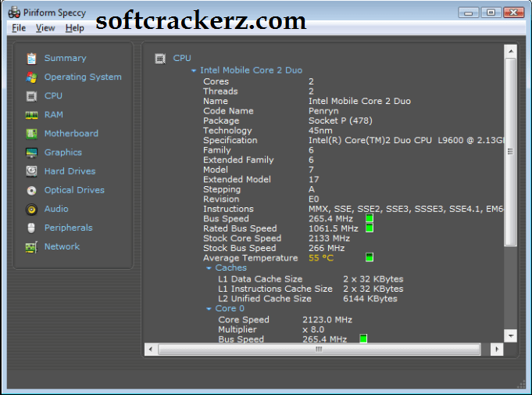
Task: Click the Motherboard icon in sidebar
Action: pos(31,134)
